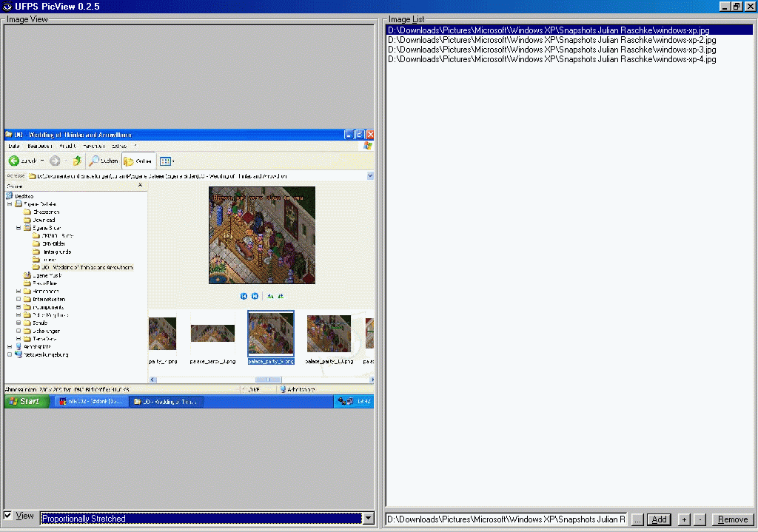Click the pictured system tray clock
758x532 pixels.
(364, 401)
